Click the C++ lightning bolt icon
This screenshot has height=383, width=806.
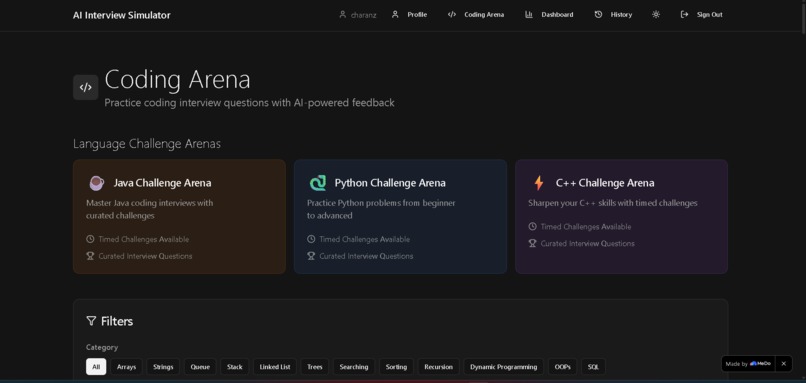click(538, 183)
